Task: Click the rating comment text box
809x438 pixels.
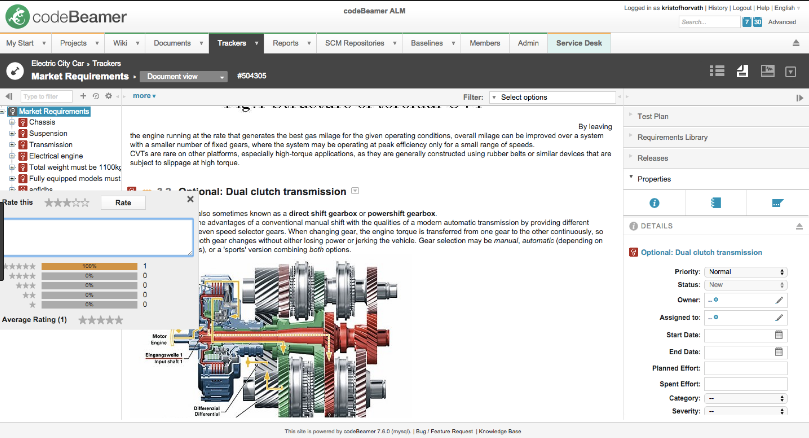Action: click(x=98, y=237)
